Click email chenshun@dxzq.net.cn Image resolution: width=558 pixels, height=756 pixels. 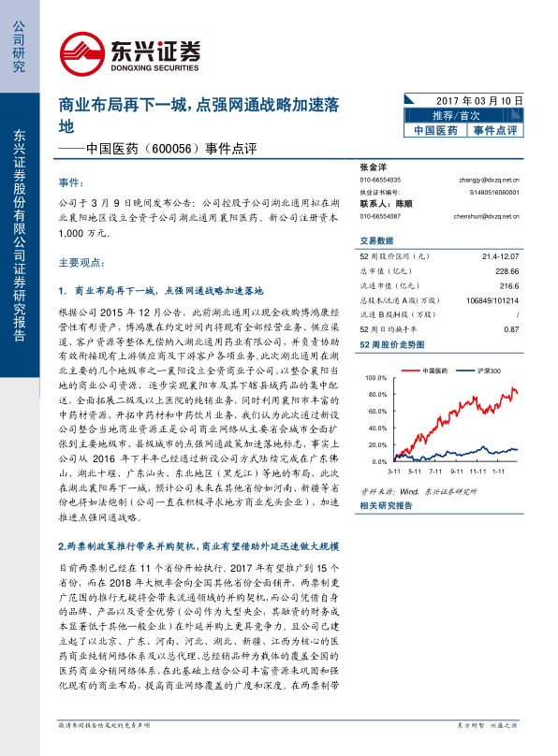487,216
